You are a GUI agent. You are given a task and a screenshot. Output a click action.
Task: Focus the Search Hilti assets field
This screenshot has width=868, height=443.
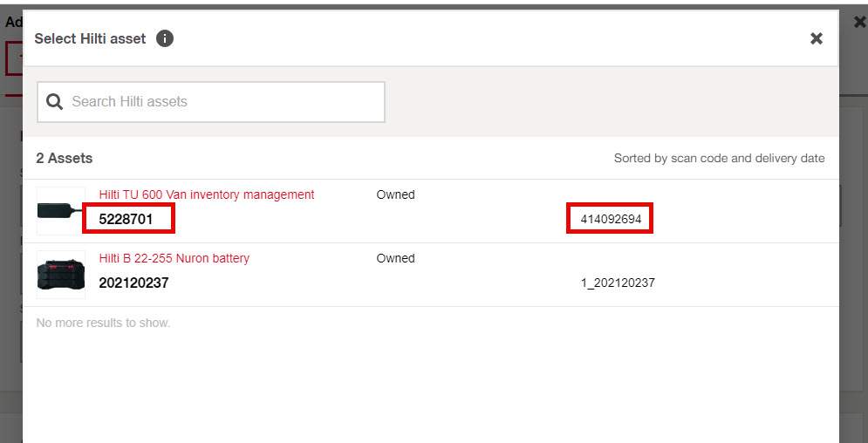[224, 102]
